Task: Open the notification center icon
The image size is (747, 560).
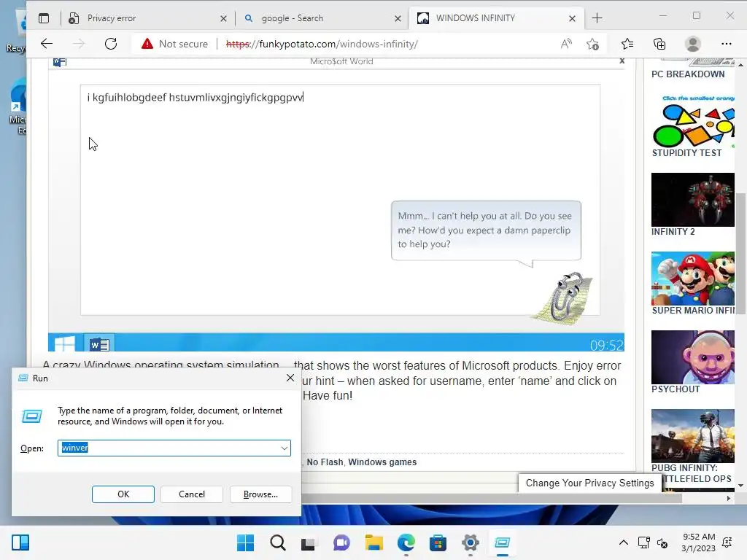Action: point(727,542)
